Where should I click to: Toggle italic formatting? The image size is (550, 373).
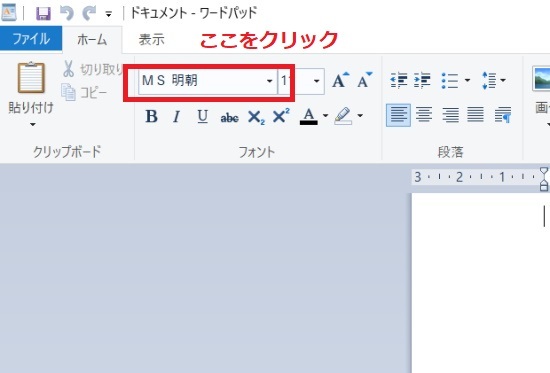coord(176,116)
